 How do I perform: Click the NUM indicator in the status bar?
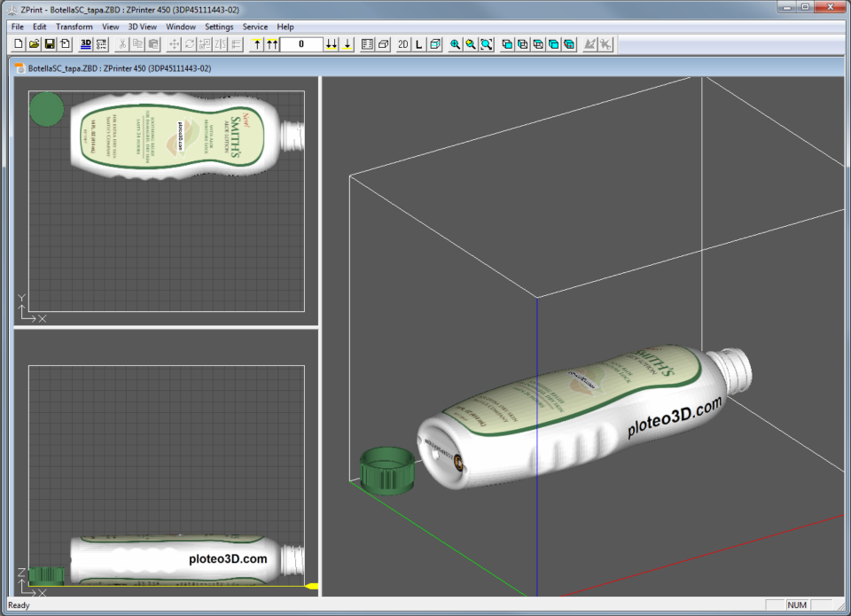(797, 605)
